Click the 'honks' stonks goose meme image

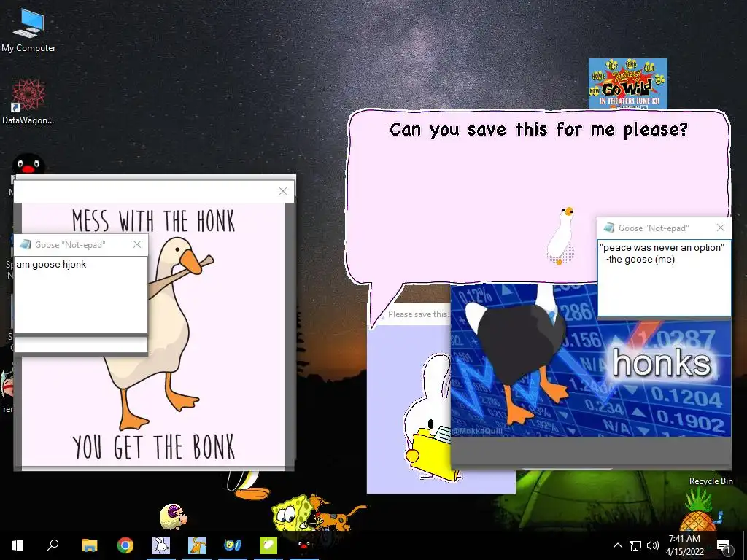pyautogui.click(x=591, y=360)
